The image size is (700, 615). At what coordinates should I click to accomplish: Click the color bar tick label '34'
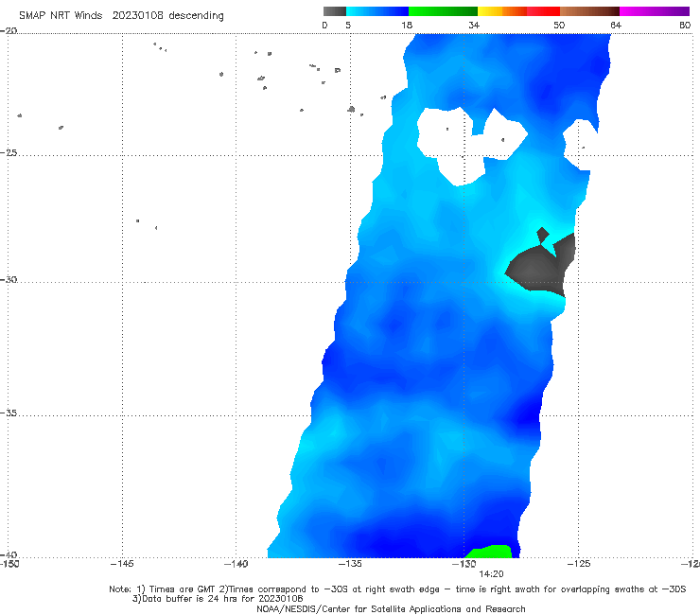click(x=474, y=26)
